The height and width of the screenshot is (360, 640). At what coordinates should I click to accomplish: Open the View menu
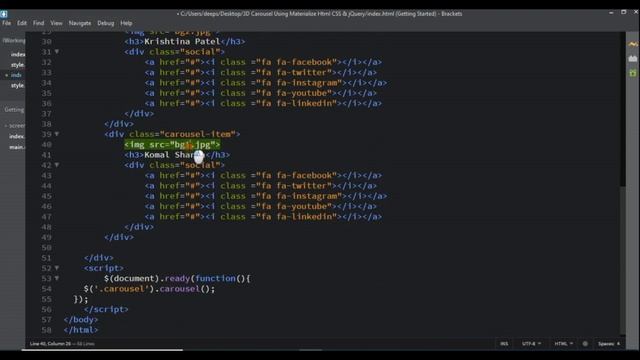(56, 23)
